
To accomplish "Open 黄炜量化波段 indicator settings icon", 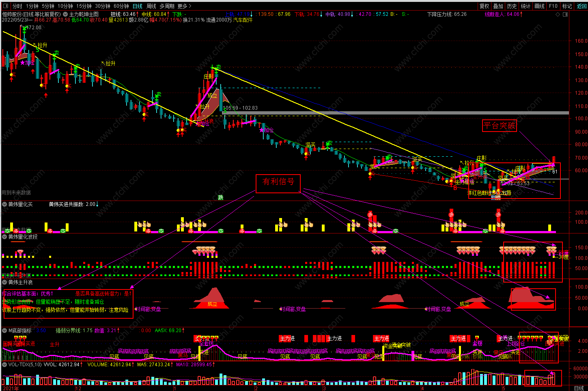I will point(4,237).
